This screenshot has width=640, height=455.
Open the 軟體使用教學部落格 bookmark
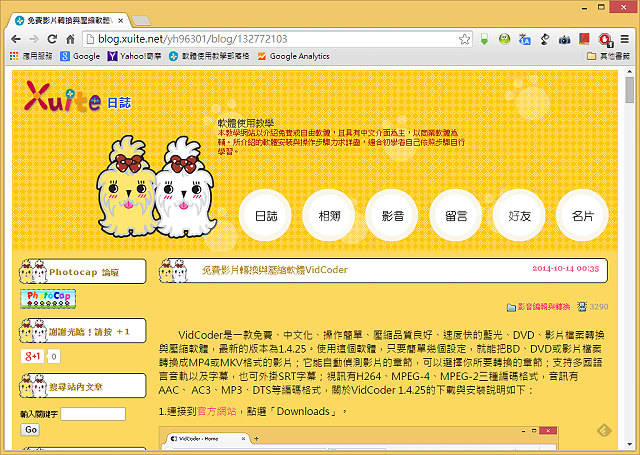[209, 56]
